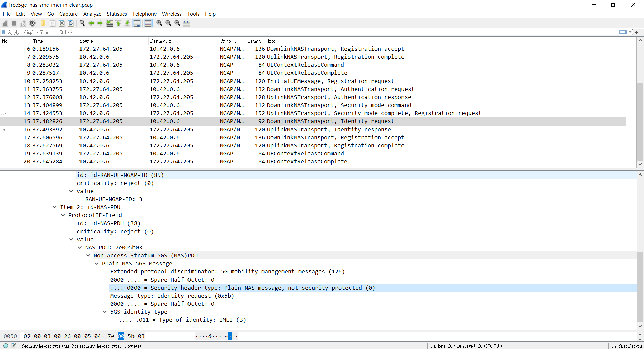Sort packet list by Info column
Viewport: 644px width, 349px height.
[445, 41]
